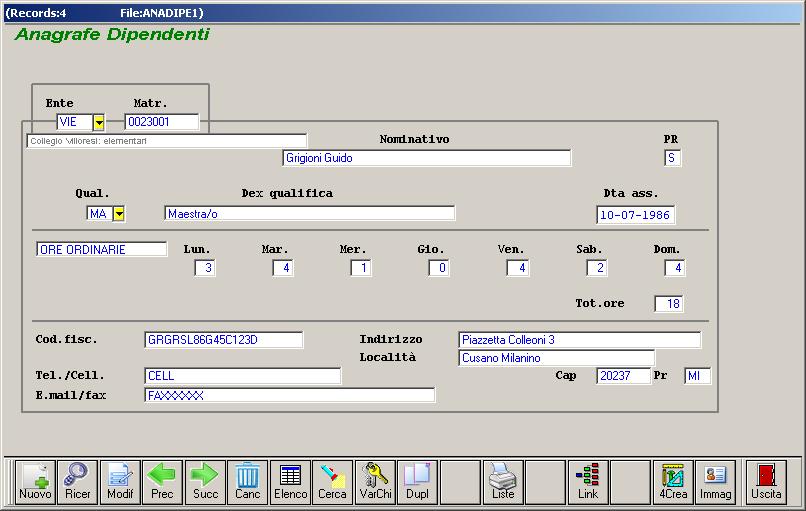Viewport: 806px width, 511px height.
Task: Click the Indirizzo field Piazzetta Colleoni 3
Action: point(579,340)
